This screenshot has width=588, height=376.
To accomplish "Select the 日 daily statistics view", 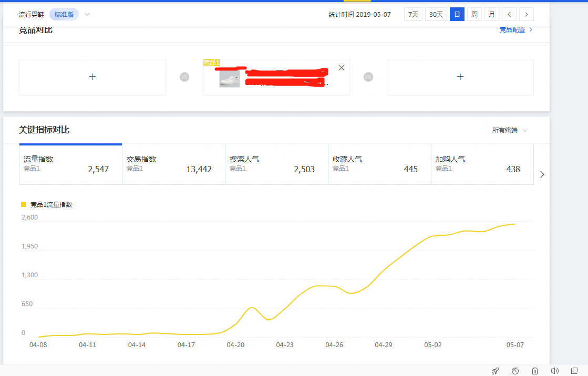I will [x=457, y=14].
